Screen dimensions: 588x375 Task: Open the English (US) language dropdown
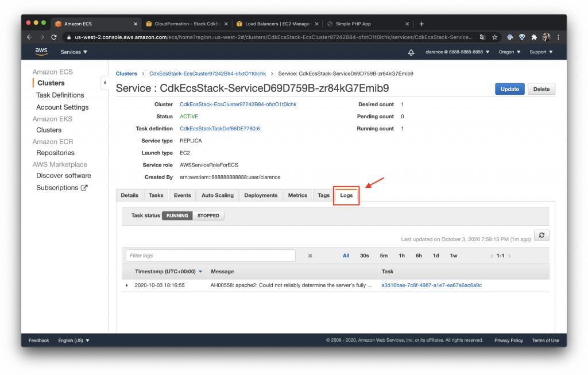(73, 341)
